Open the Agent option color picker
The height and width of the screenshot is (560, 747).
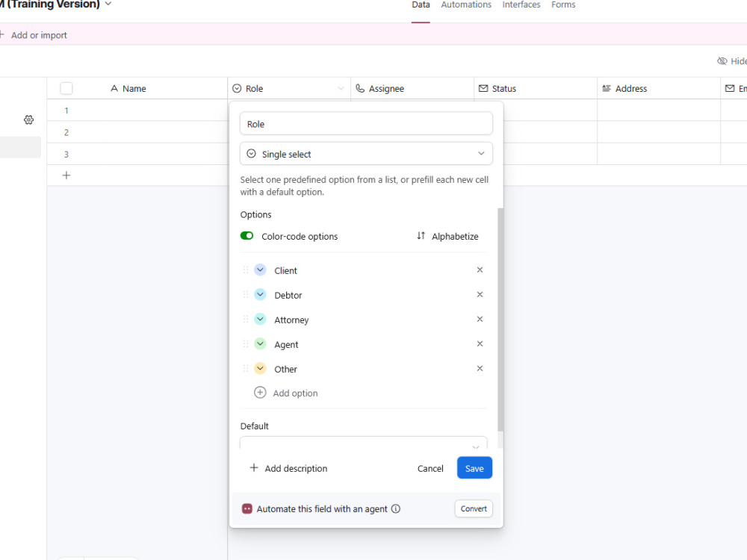click(260, 343)
